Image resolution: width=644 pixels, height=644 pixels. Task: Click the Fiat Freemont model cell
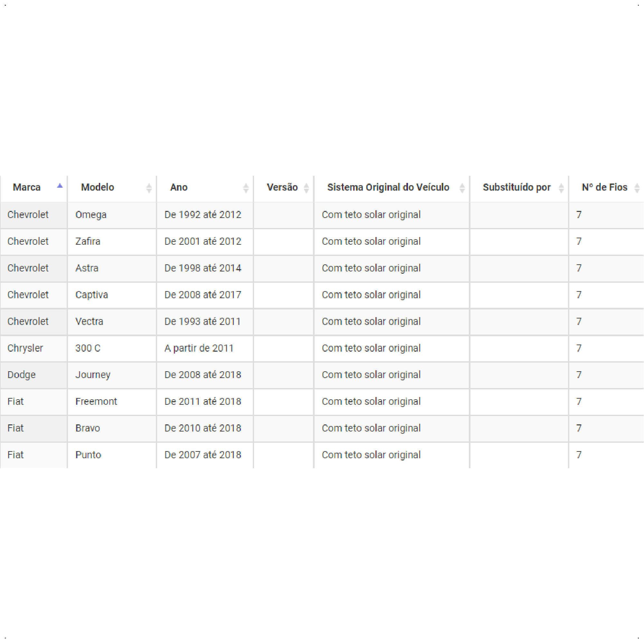click(x=112, y=402)
